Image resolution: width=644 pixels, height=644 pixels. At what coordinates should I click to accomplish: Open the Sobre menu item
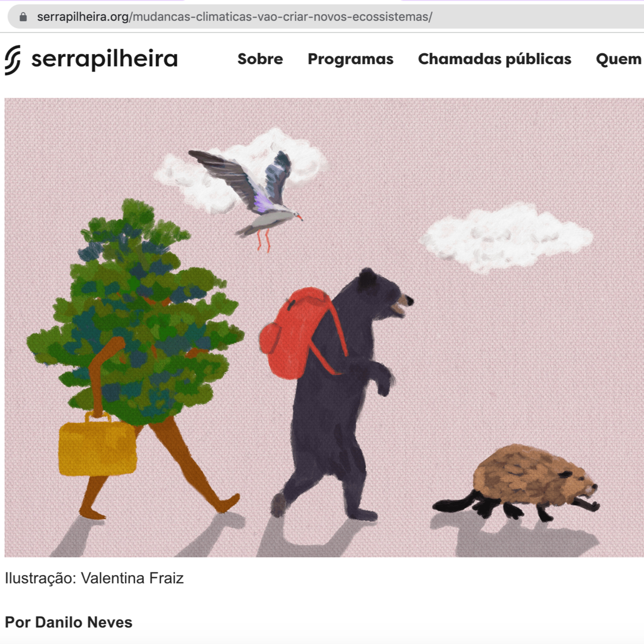[x=260, y=59]
